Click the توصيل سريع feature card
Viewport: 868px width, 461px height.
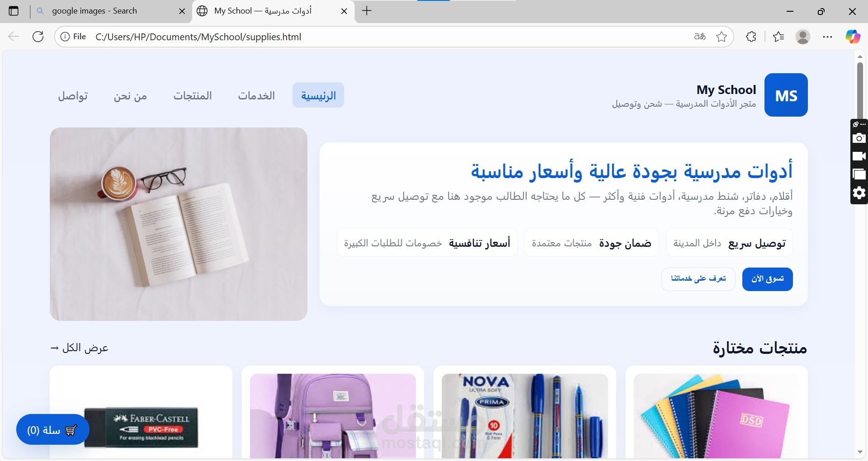pyautogui.click(x=729, y=243)
